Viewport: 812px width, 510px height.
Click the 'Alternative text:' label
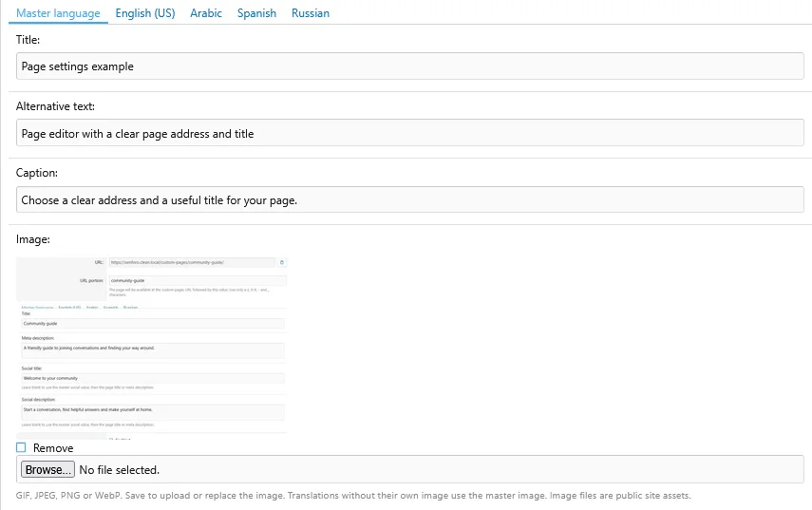coord(55,106)
